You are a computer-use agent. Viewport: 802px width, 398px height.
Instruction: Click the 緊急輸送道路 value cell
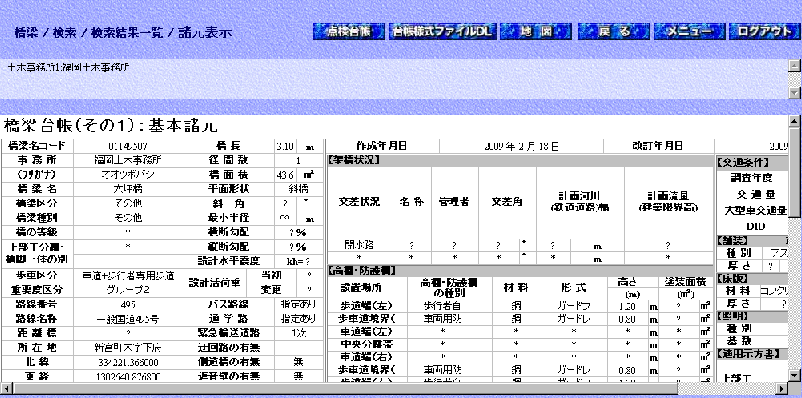(299, 334)
